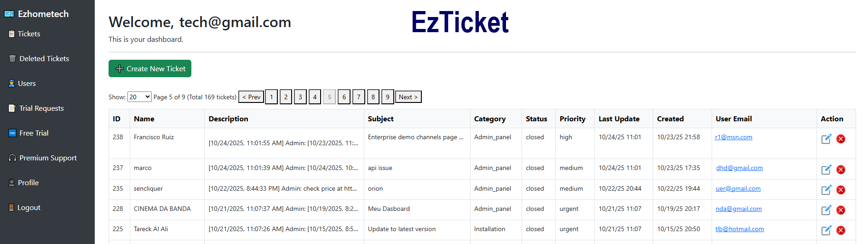Click tlb@hotmail.com email link
The image size is (868, 244).
739,229
